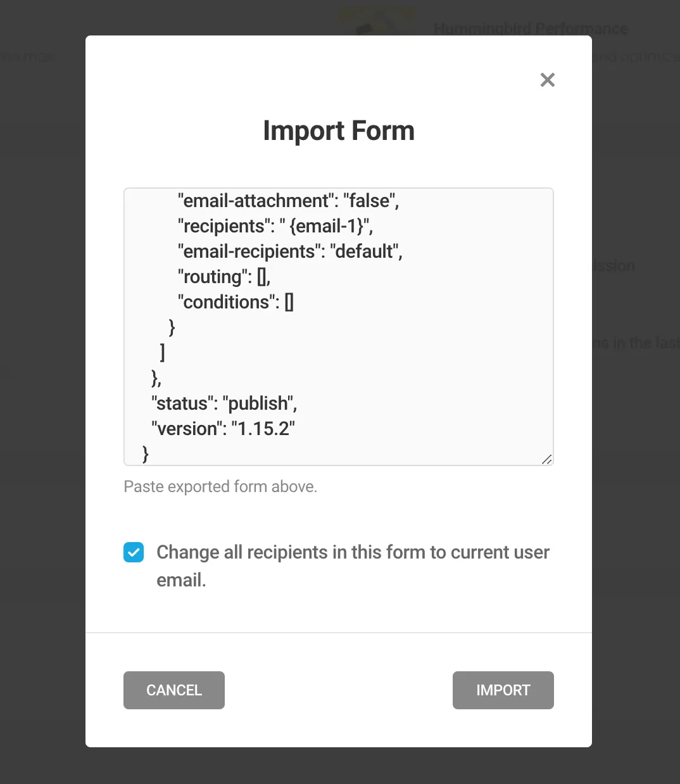This screenshot has width=680, height=784.
Task: Click the recipients {email-1} line in the JSON
Action: pyautogui.click(x=275, y=226)
